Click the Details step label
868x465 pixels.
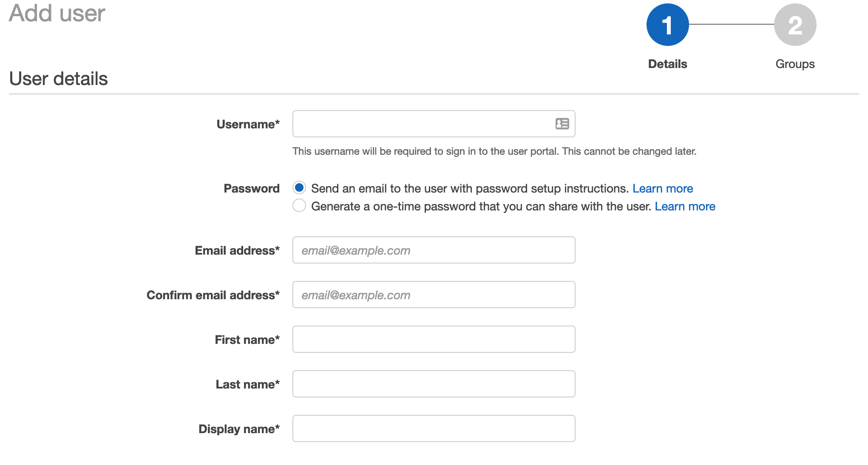667,64
